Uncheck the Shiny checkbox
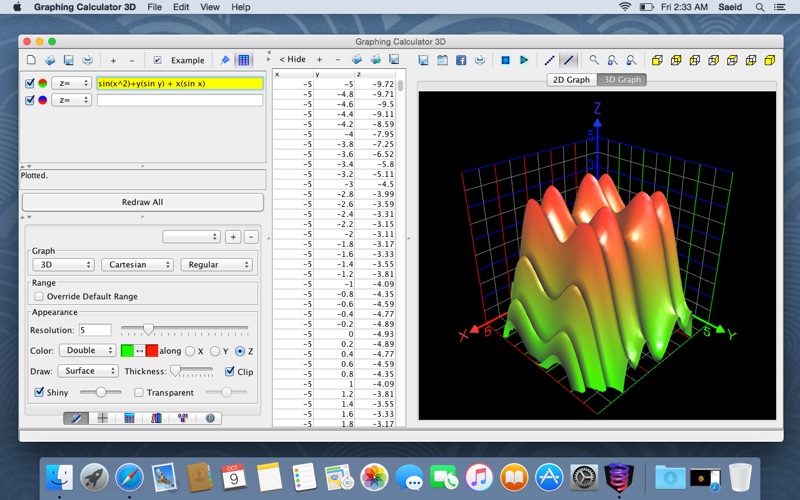 pyautogui.click(x=39, y=393)
